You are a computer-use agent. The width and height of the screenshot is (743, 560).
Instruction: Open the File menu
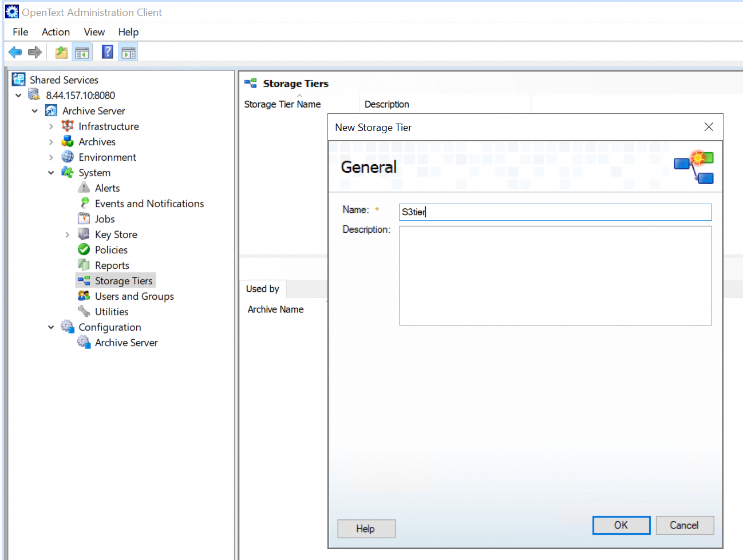pyautogui.click(x=21, y=32)
